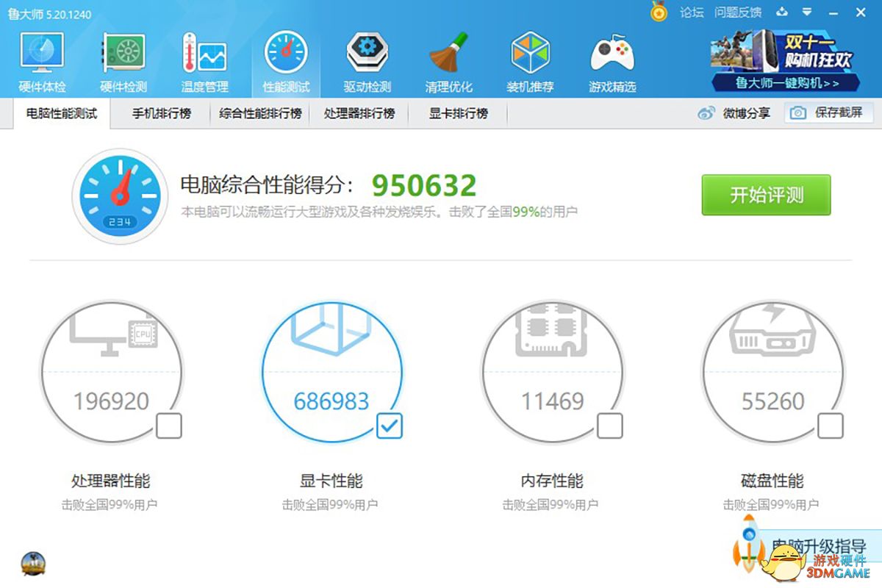882x588 pixels.
Task: Click 击败全国99%用户 under 磁盘性能
Action: tap(771, 505)
